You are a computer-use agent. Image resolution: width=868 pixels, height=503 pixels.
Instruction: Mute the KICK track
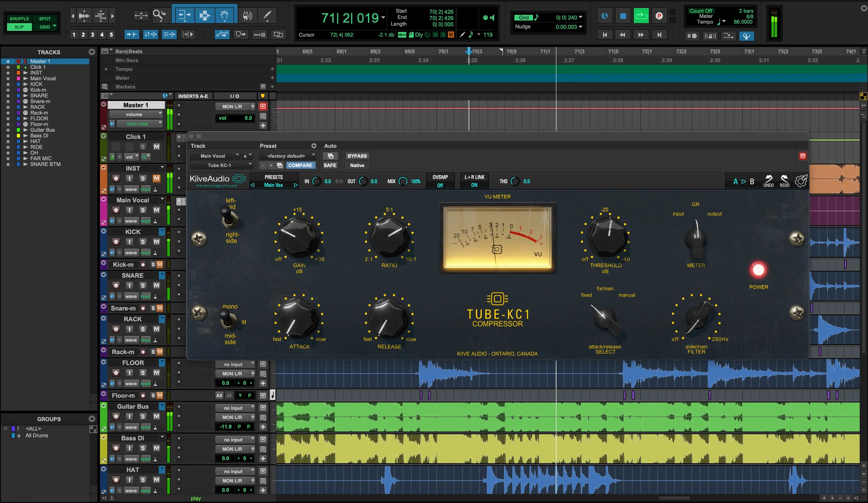pos(156,242)
